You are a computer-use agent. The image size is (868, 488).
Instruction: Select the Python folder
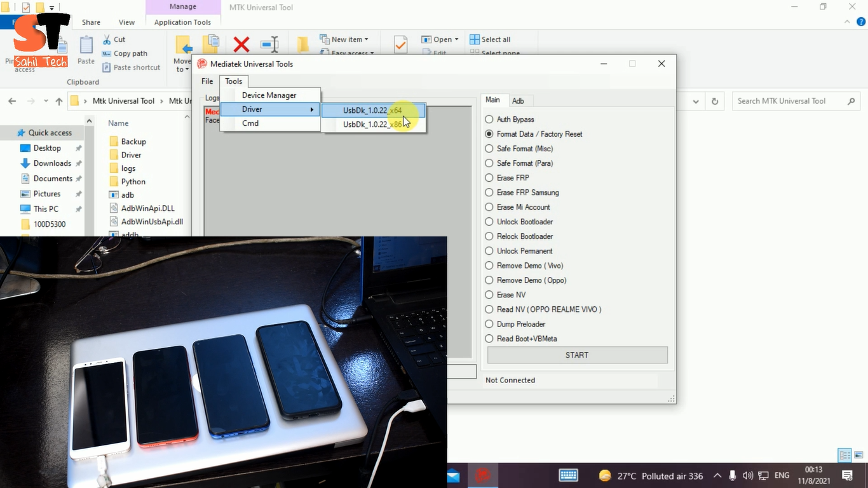(x=128, y=182)
